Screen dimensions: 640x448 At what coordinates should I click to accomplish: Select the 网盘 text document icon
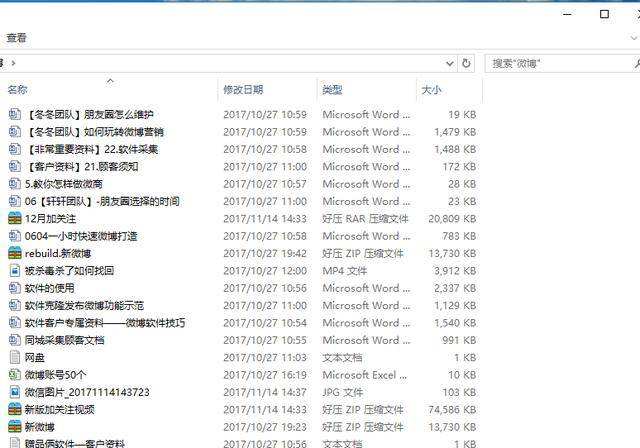(14, 358)
